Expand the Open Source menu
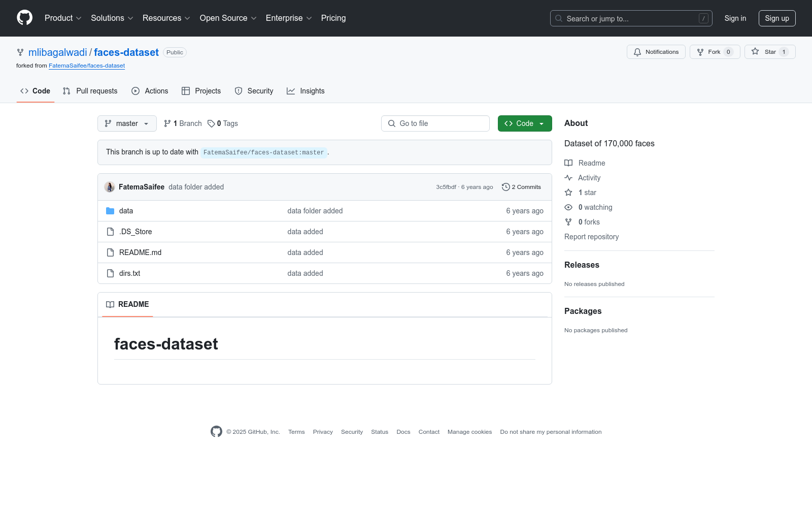The height and width of the screenshot is (508, 812). point(228,18)
